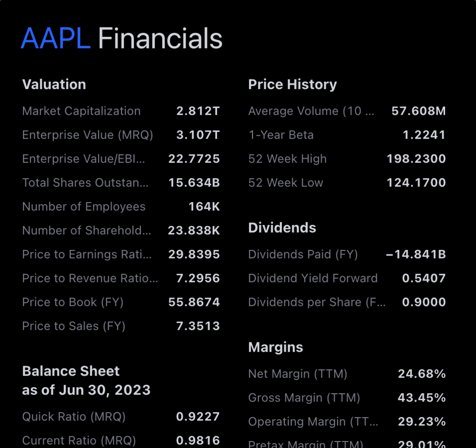Click the Quick Ratio (MRQ) label
The height and width of the screenshot is (448, 476).
click(x=74, y=417)
